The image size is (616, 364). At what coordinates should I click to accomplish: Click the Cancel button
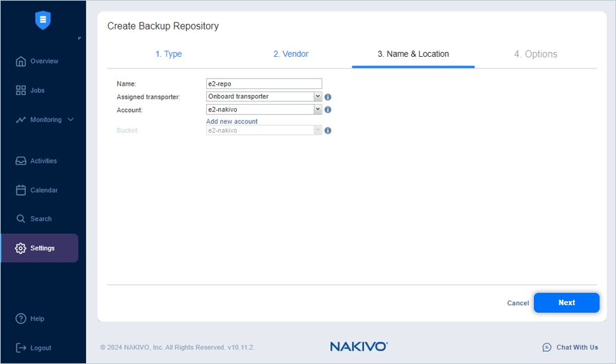pos(518,303)
